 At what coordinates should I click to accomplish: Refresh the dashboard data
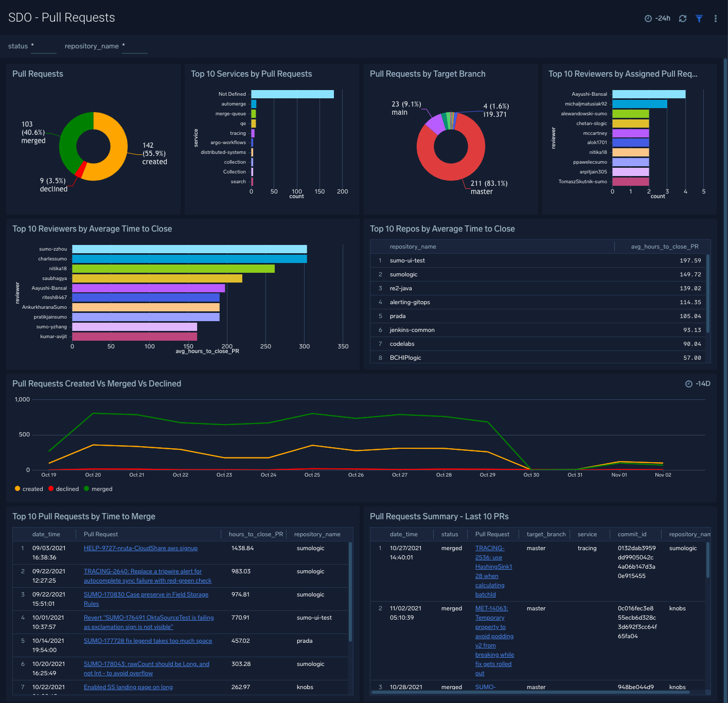[x=683, y=18]
